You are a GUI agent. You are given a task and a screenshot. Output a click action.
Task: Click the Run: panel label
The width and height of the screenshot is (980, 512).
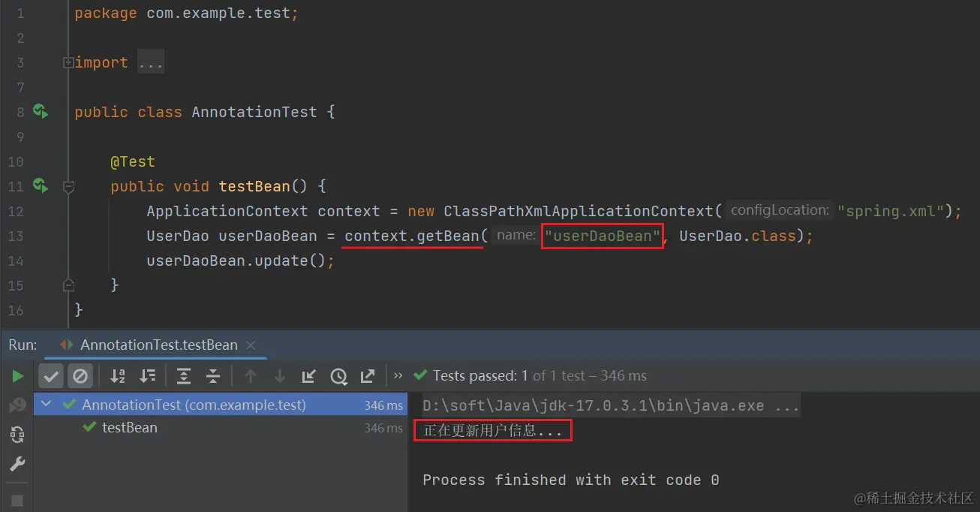pos(23,345)
